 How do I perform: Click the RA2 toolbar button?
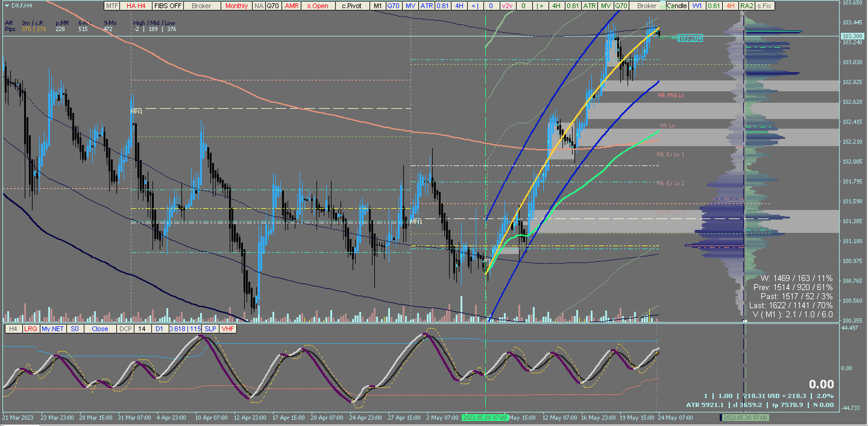747,6
